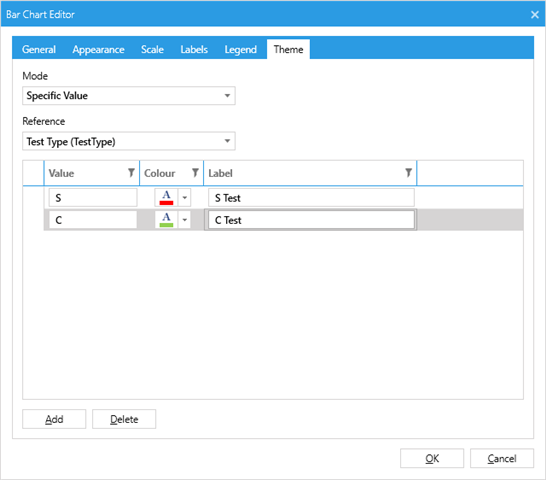Click the filter icon in Colour column header
The width and height of the screenshot is (546, 480).
pyautogui.click(x=195, y=173)
